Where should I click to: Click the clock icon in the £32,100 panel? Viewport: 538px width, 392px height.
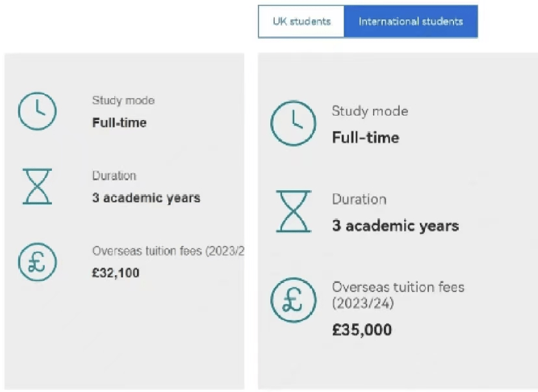(x=37, y=111)
